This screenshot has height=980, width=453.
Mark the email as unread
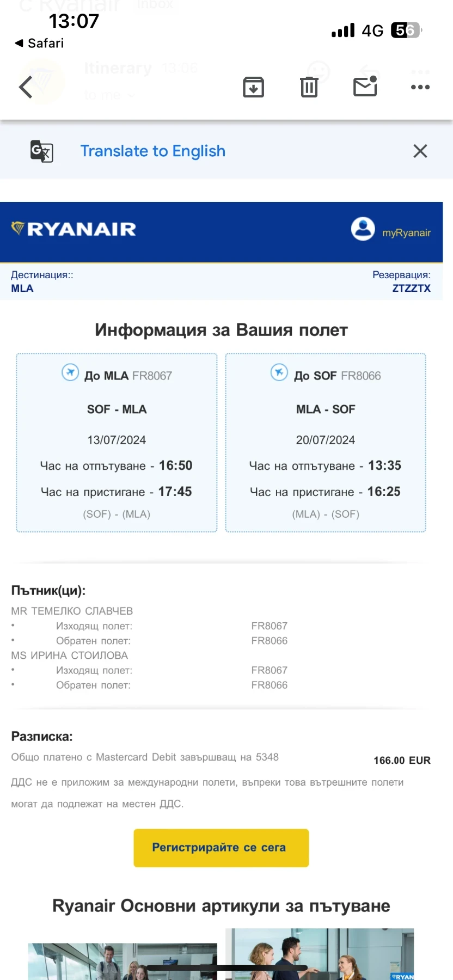[x=365, y=87]
